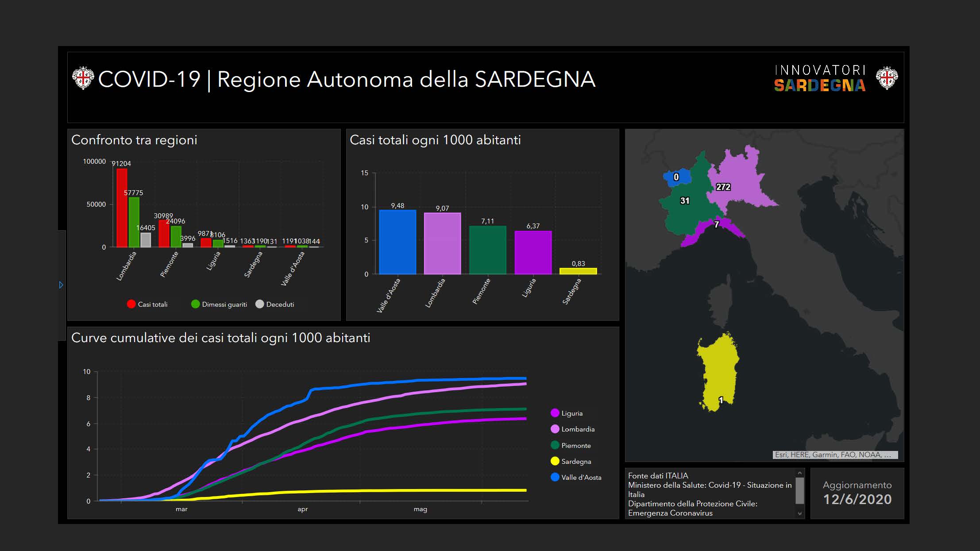The width and height of the screenshot is (980, 551).
Task: Click the Innovatori Sardegna logo
Action: 819,79
